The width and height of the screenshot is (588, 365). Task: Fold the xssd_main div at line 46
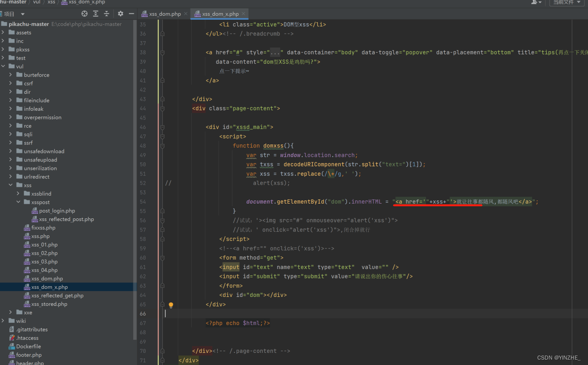point(162,127)
